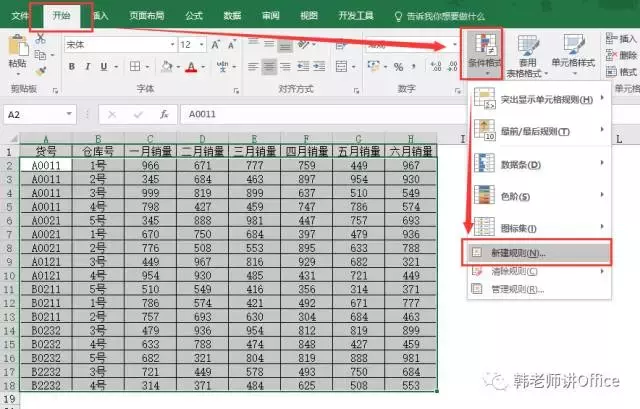Click the Borders icon
This screenshot has height=409, width=640.
135,66
